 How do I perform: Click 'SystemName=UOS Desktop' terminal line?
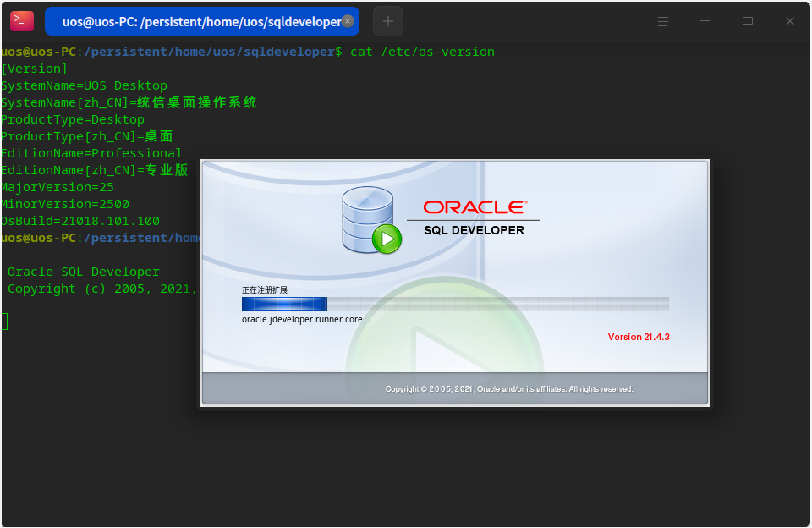click(x=84, y=85)
